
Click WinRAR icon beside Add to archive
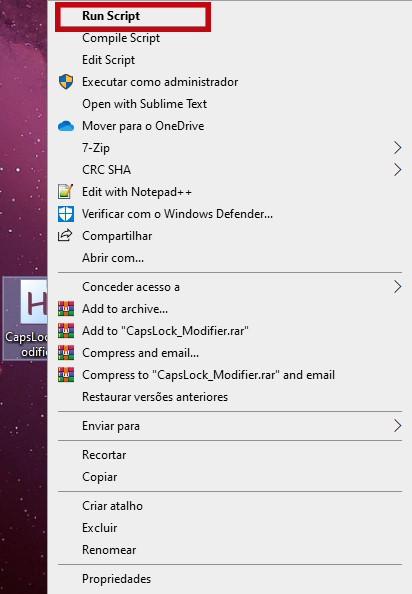(66, 309)
